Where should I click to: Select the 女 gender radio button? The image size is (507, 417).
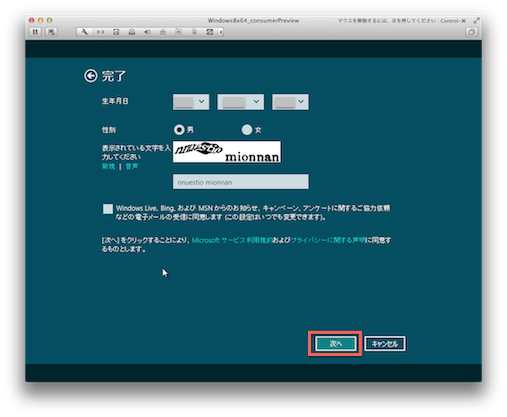pos(247,130)
